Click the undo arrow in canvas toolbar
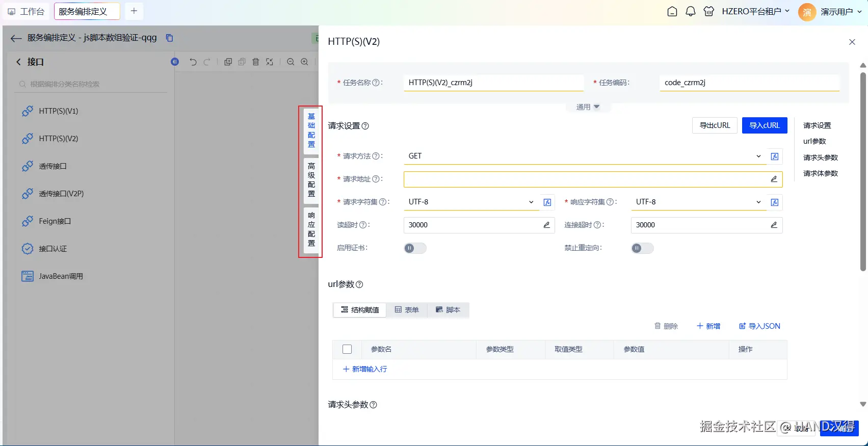The image size is (868, 446). [x=193, y=62]
